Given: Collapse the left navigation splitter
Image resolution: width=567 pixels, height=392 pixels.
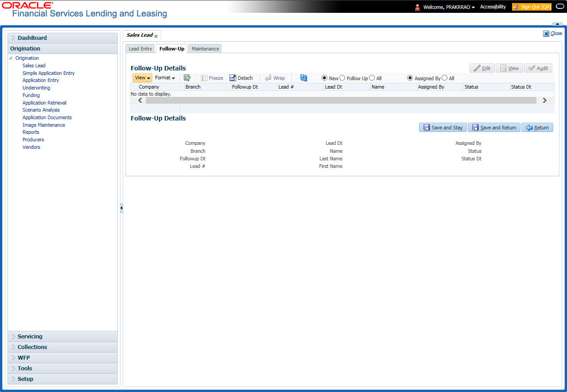Looking at the screenshot, I should coord(121,208).
